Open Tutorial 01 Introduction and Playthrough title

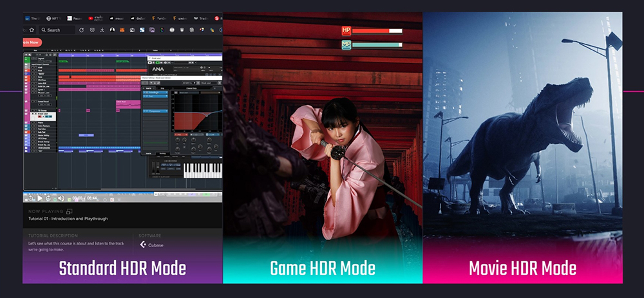click(68, 219)
